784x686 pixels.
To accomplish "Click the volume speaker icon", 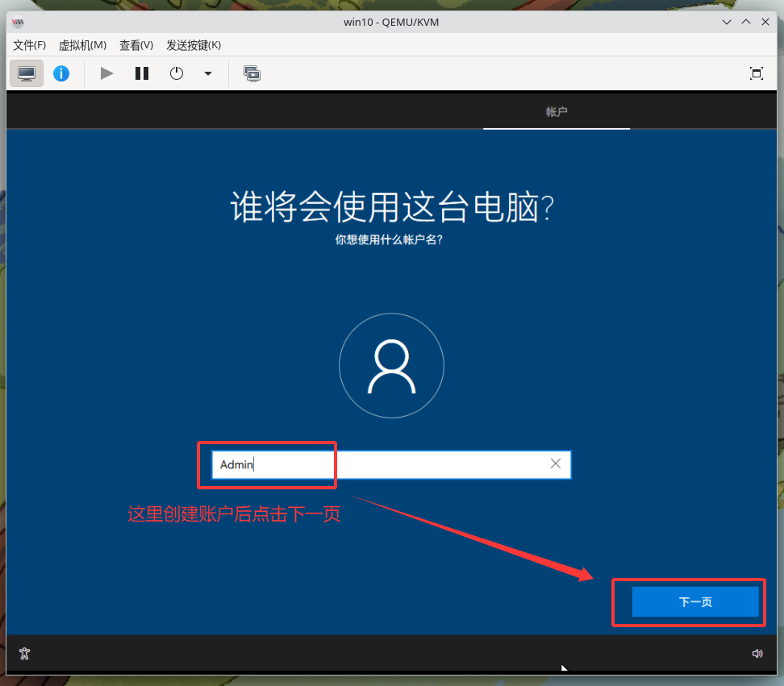I will point(757,654).
